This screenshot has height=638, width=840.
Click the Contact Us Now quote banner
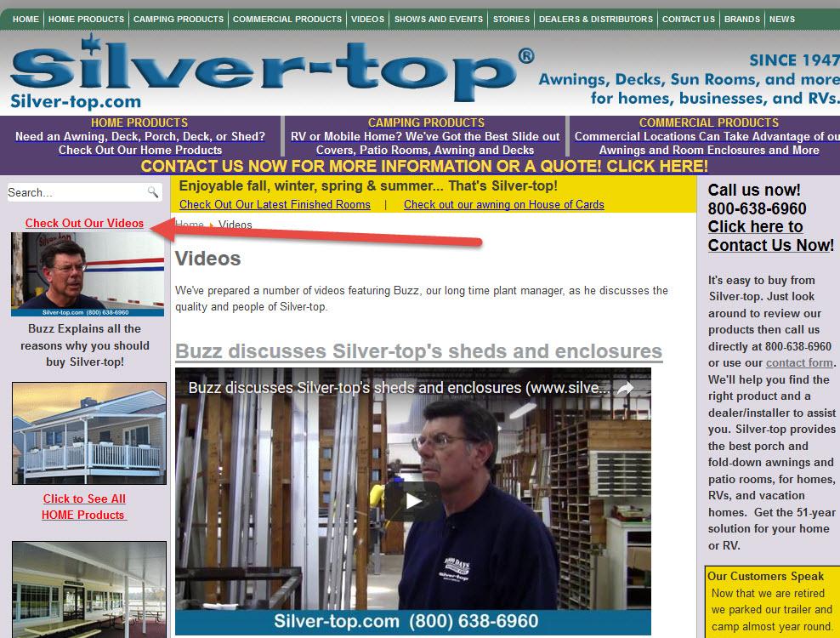click(424, 166)
